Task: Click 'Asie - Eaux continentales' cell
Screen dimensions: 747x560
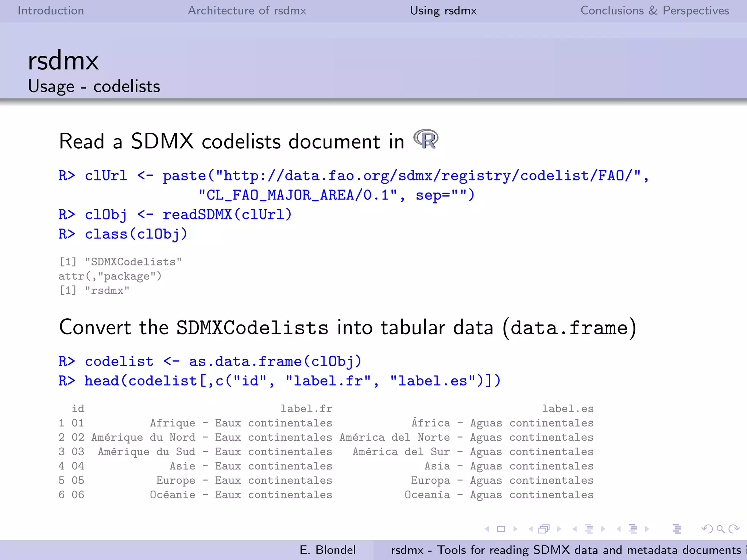Action: click(x=251, y=466)
